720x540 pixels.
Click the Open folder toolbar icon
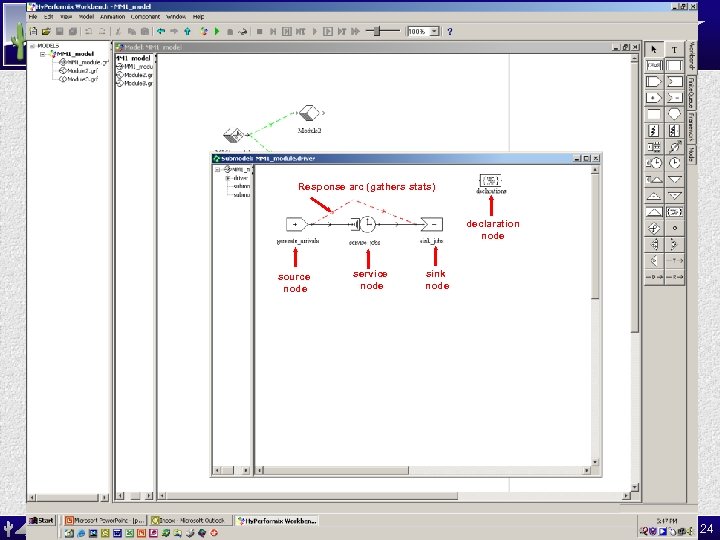tap(46, 32)
